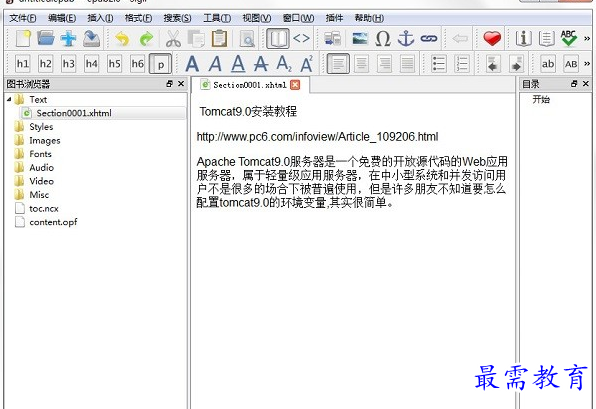Undo the last action

click(x=122, y=39)
